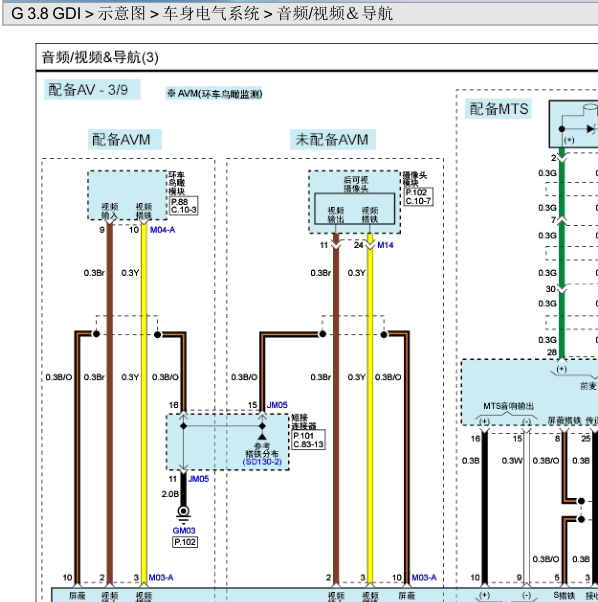Click the P.101 C.83-13 reference box
The width and height of the screenshot is (598, 602).
tap(308, 440)
